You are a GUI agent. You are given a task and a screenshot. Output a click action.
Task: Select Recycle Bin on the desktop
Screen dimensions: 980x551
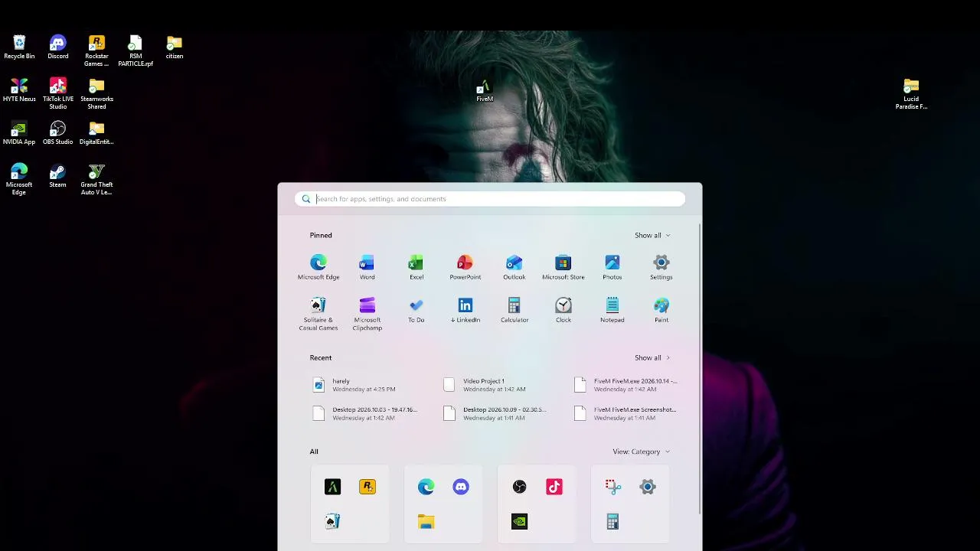click(x=19, y=47)
